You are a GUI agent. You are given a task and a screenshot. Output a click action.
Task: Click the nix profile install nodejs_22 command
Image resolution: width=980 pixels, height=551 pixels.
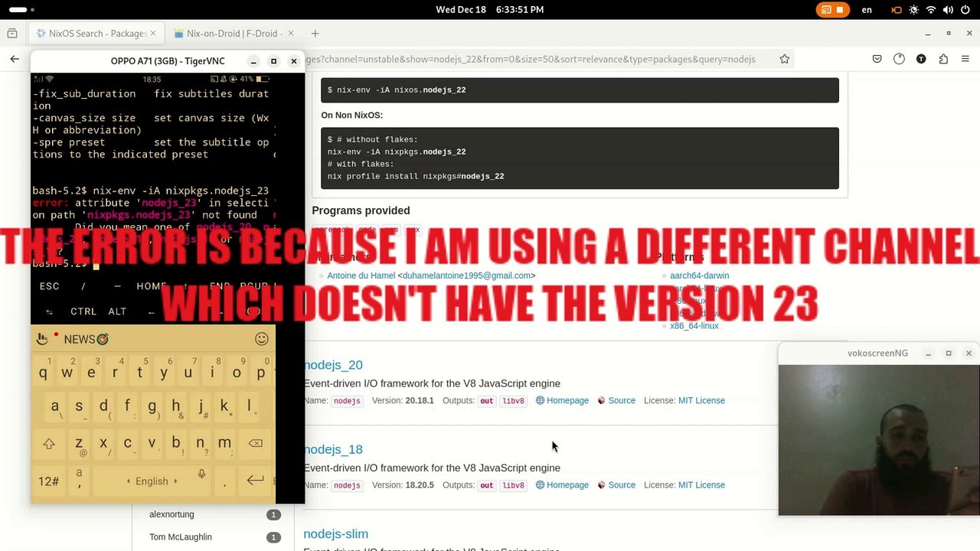click(x=416, y=177)
